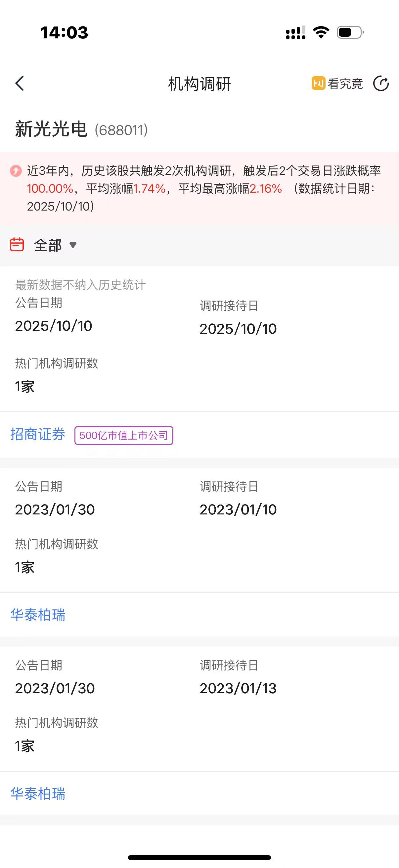Open 招商证券 institution link

point(38,434)
